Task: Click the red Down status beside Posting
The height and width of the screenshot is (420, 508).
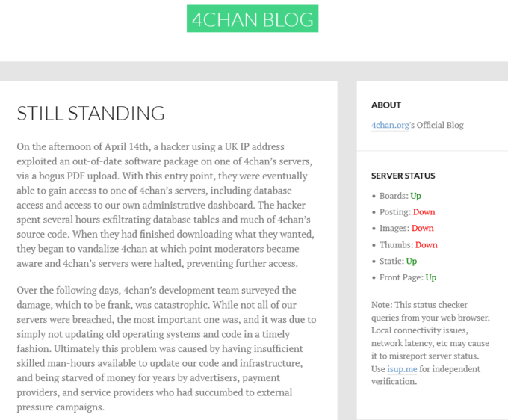Action: pos(424,212)
